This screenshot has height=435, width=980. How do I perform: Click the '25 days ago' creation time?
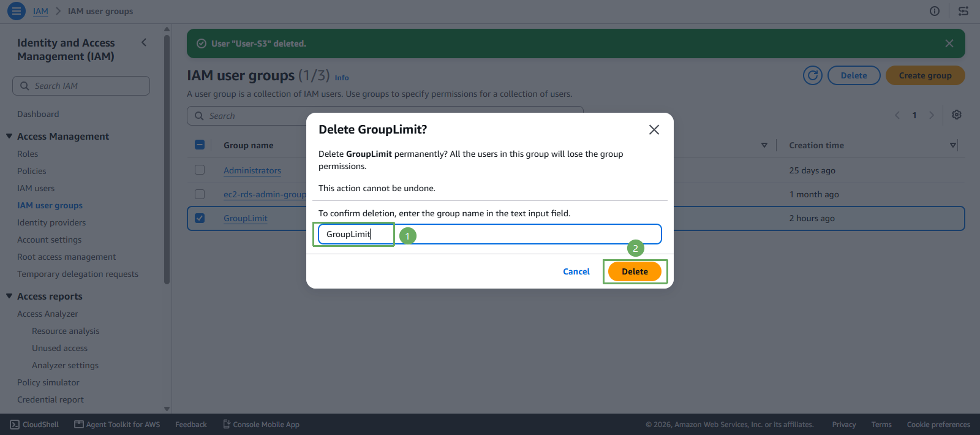click(x=812, y=170)
